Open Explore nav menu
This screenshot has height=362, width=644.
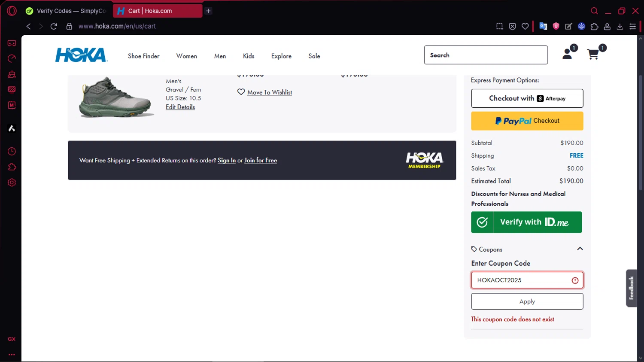pyautogui.click(x=281, y=56)
